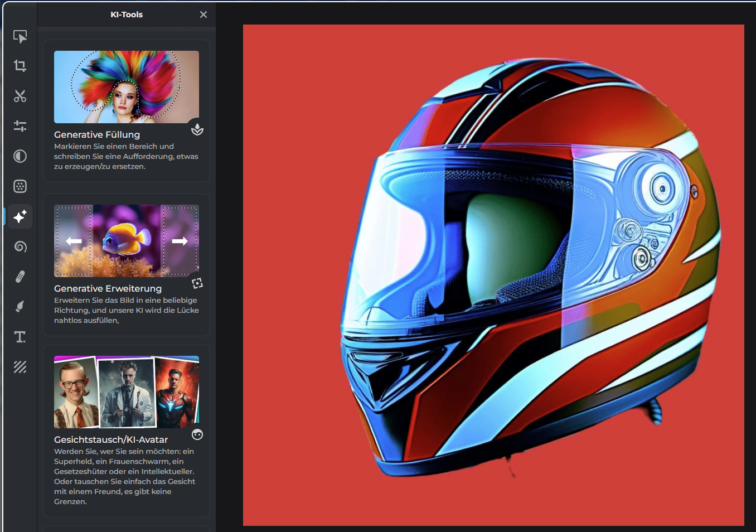Click the Gesichtstausch/KI-Avatar portraits thumbnail

pyautogui.click(x=127, y=392)
